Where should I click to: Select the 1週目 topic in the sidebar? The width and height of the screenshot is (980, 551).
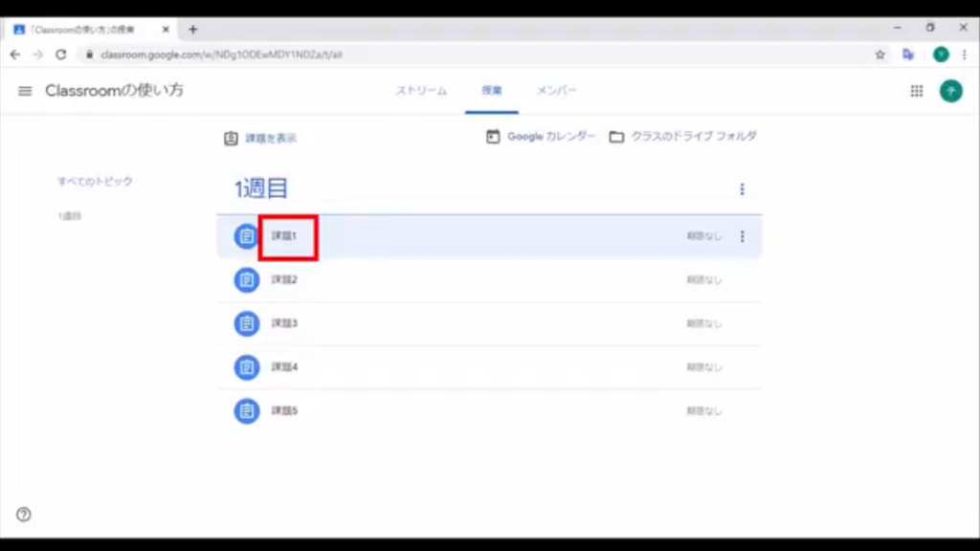tap(69, 216)
